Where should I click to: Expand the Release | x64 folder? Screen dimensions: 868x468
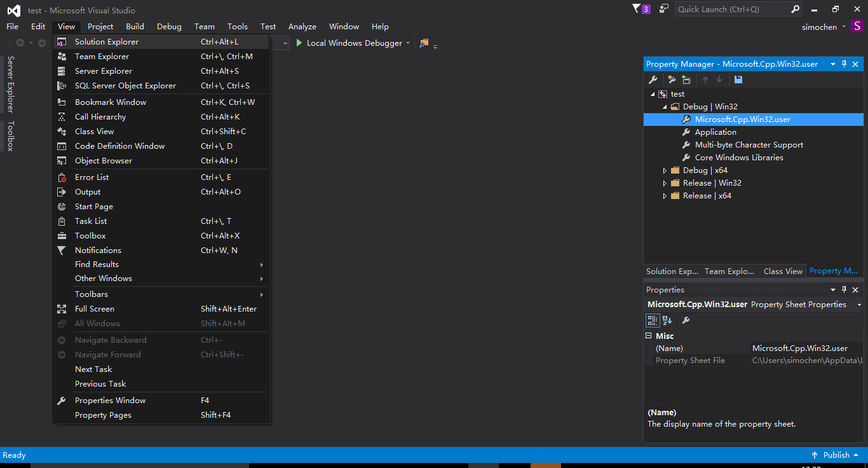tap(665, 196)
